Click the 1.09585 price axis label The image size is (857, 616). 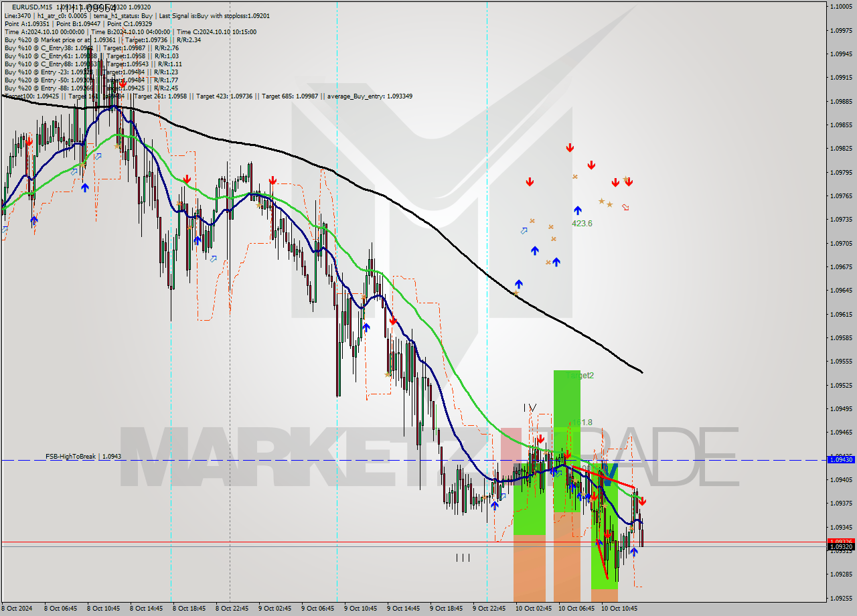(841, 337)
